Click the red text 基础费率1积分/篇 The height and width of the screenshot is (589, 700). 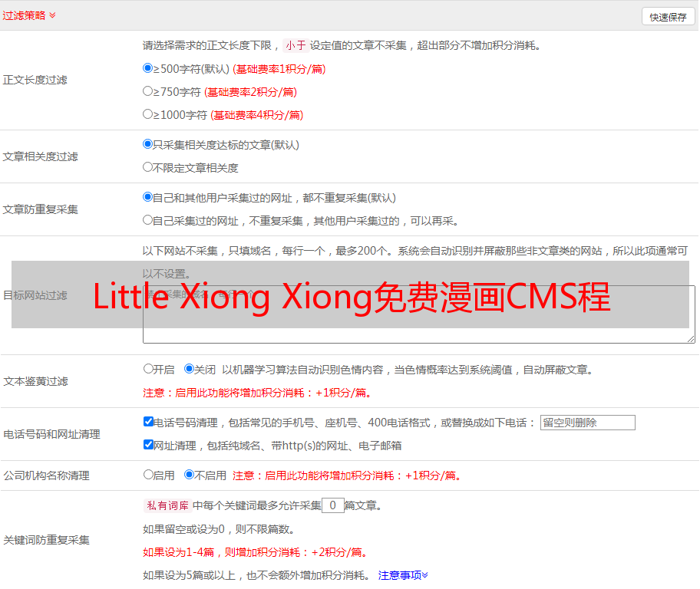pyautogui.click(x=279, y=69)
